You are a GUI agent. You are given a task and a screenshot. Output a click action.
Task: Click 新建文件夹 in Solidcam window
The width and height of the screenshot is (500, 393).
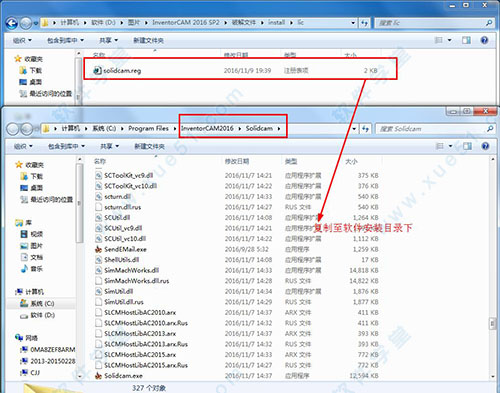(149, 146)
